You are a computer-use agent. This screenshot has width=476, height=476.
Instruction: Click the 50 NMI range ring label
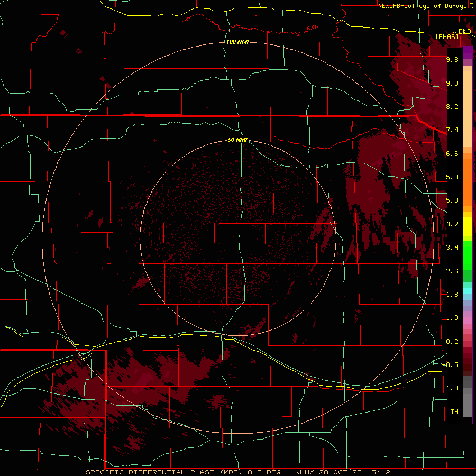pos(237,140)
